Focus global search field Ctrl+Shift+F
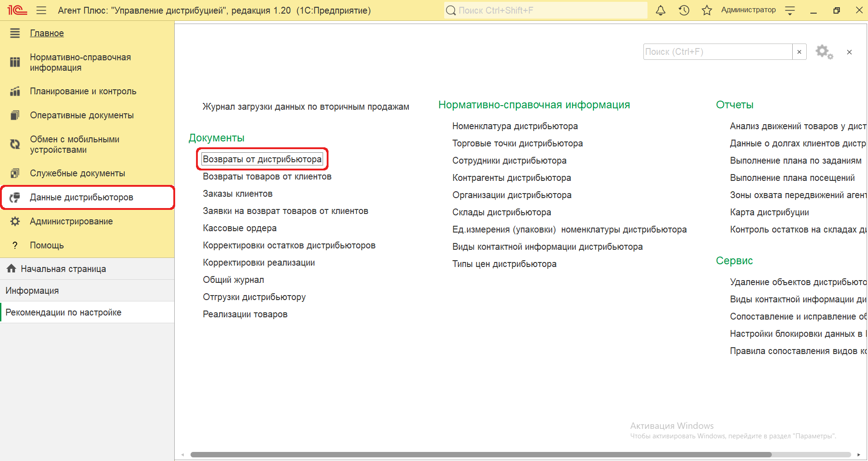Screen dimensions: 868x461 click(546, 10)
